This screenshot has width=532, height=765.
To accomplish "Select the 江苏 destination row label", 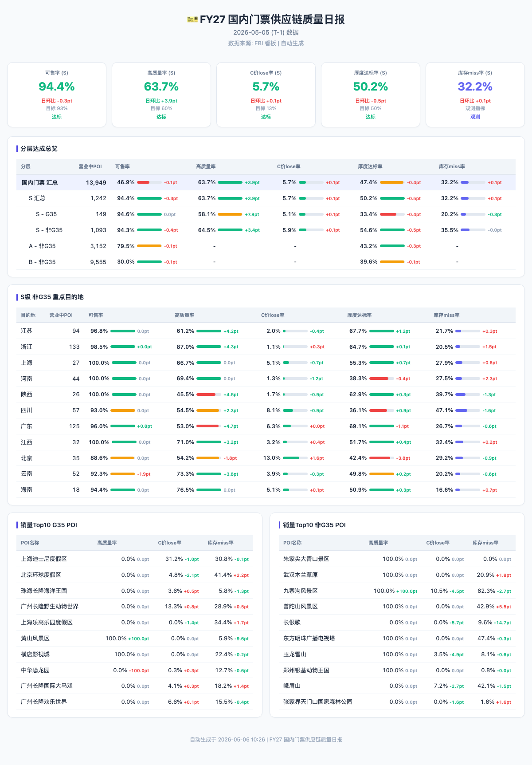I will pos(27,331).
